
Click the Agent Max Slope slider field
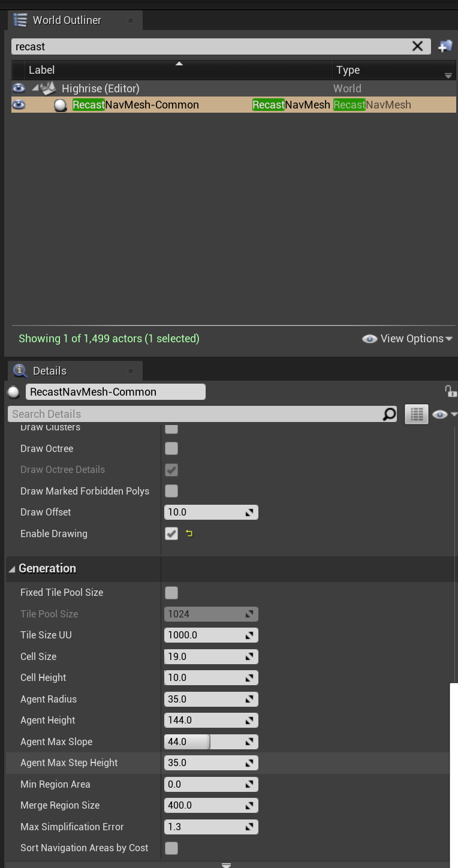[204, 742]
